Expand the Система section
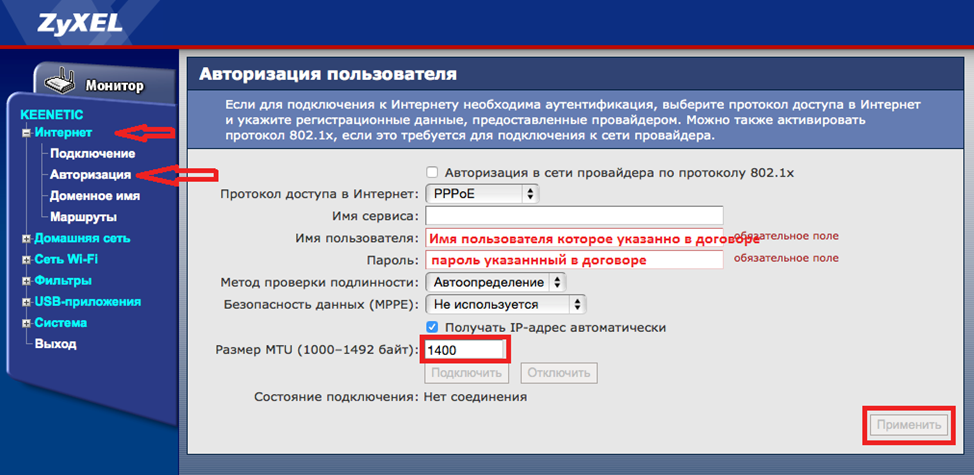This screenshot has width=974, height=475. (27, 323)
